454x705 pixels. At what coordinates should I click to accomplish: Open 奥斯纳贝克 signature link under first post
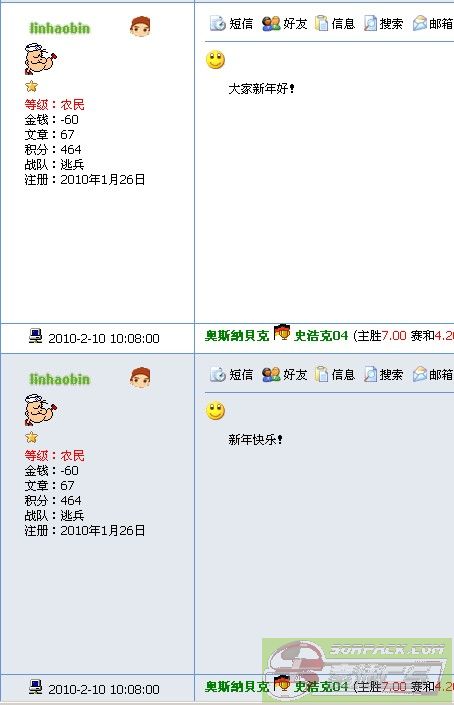237,336
